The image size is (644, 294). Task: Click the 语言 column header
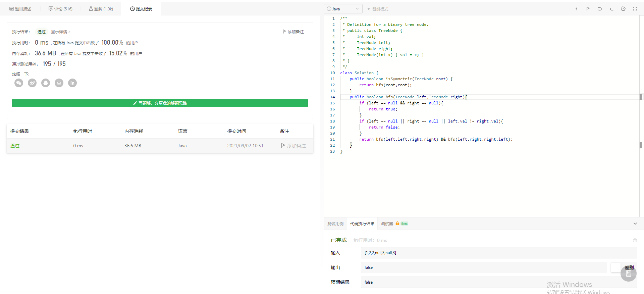[183, 131]
